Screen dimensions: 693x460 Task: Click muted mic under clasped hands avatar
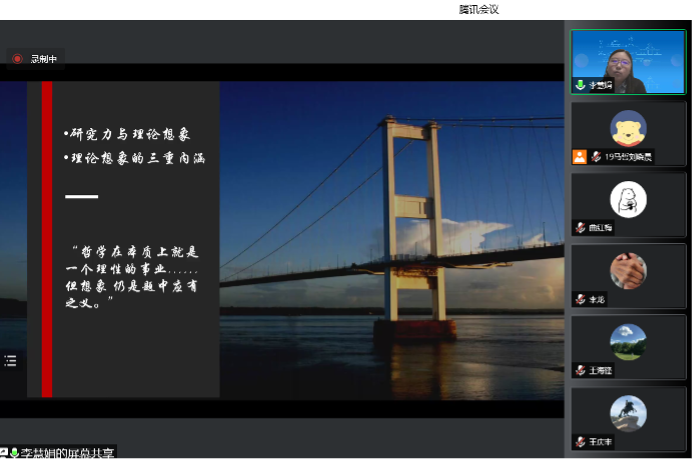580,299
